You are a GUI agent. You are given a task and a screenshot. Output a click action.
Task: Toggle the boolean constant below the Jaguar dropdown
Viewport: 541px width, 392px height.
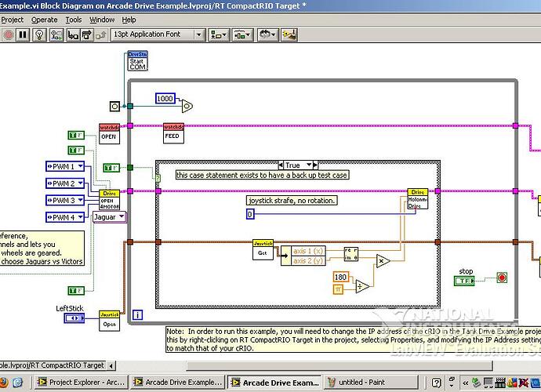[x=76, y=291]
